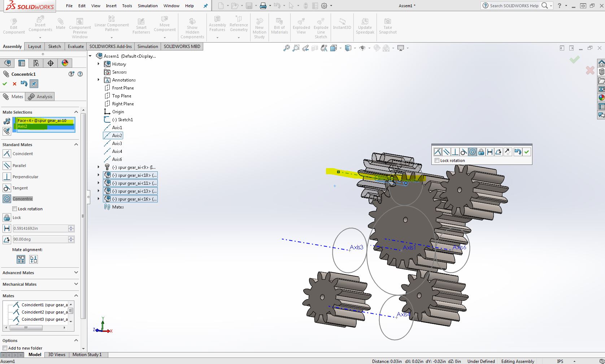Open the Tools menu

click(127, 6)
